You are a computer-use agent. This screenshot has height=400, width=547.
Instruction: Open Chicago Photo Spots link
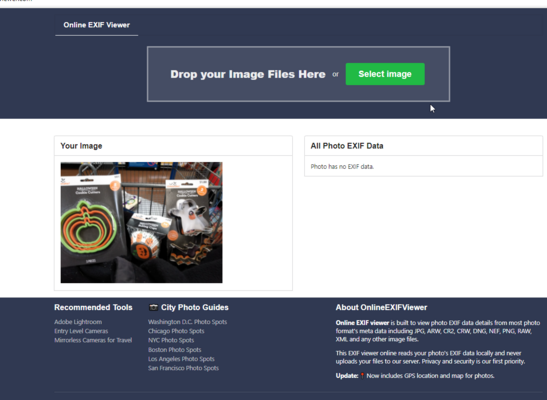(x=176, y=331)
